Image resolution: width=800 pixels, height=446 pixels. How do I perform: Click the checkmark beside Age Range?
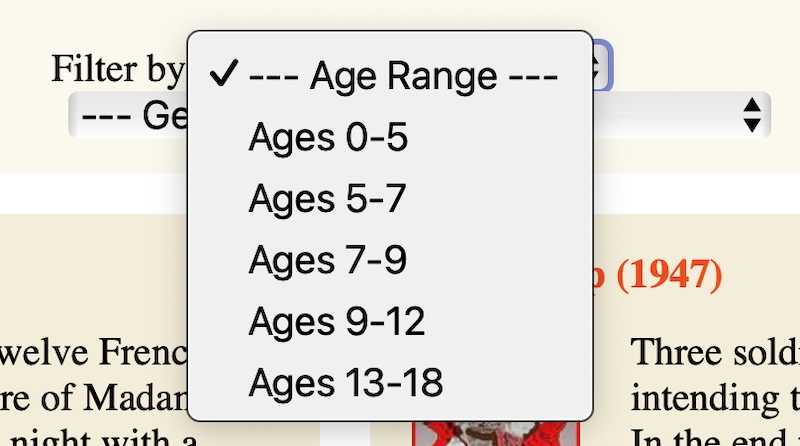coord(224,75)
